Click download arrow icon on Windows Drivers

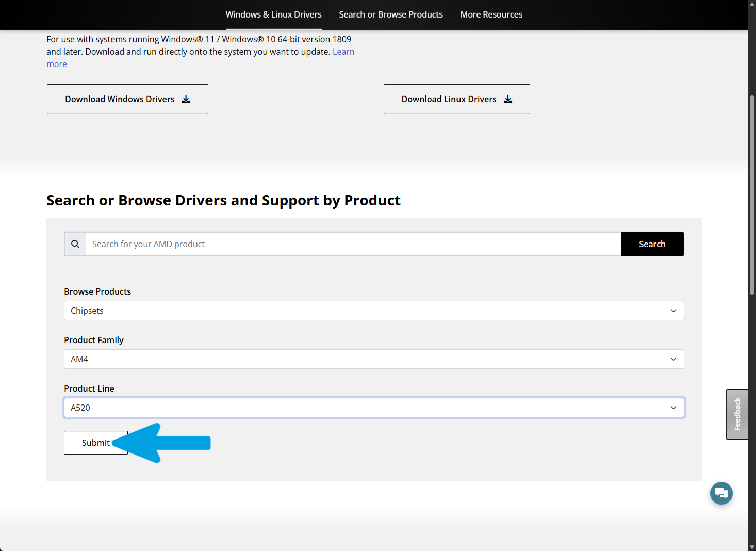point(186,99)
